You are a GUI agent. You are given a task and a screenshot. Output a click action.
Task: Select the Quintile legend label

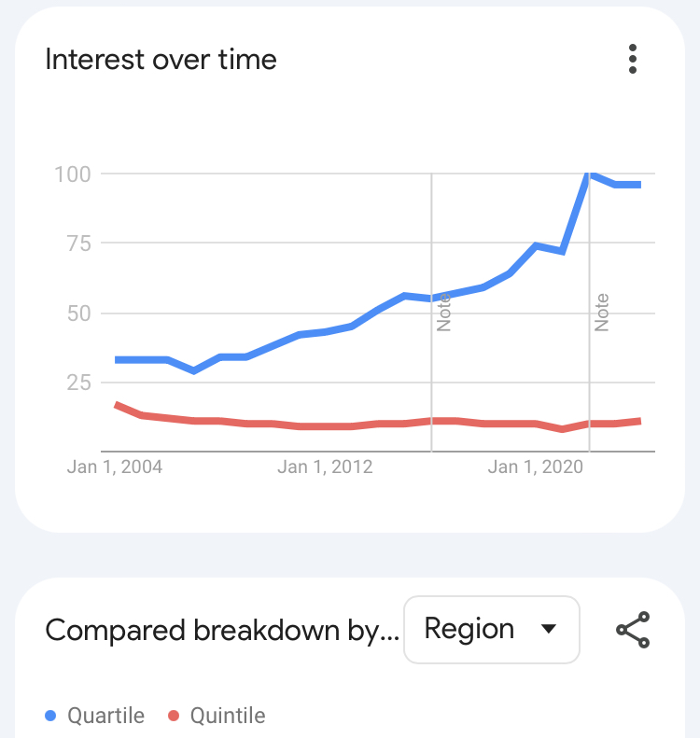pyautogui.click(x=228, y=716)
